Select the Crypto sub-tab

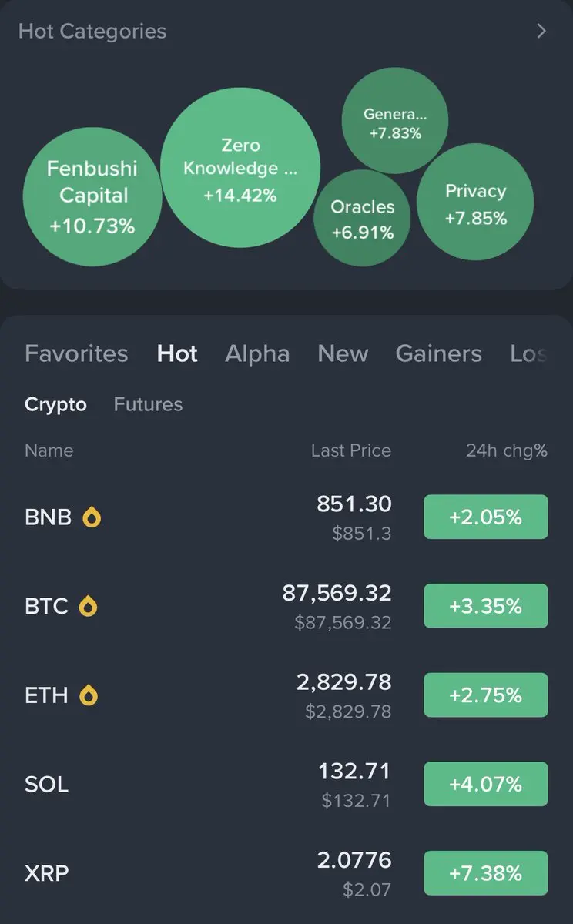click(x=55, y=404)
